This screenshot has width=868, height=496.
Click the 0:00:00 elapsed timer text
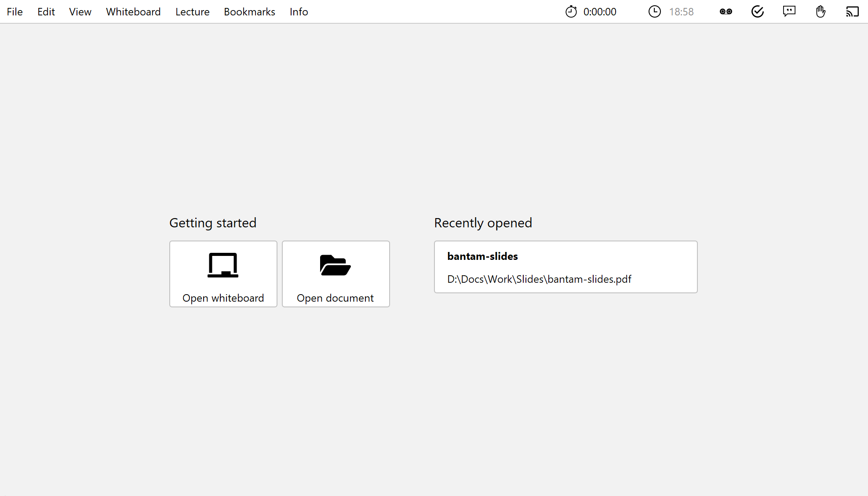pos(600,12)
